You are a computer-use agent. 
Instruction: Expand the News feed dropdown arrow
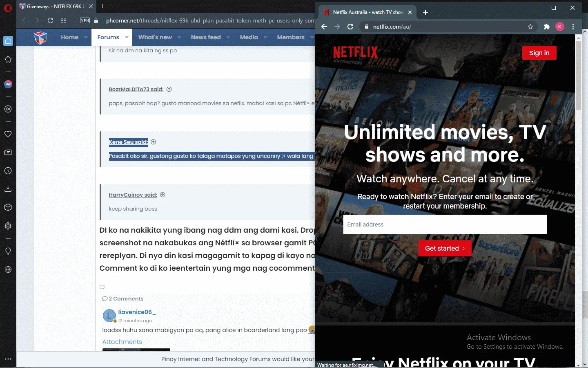[228, 37]
